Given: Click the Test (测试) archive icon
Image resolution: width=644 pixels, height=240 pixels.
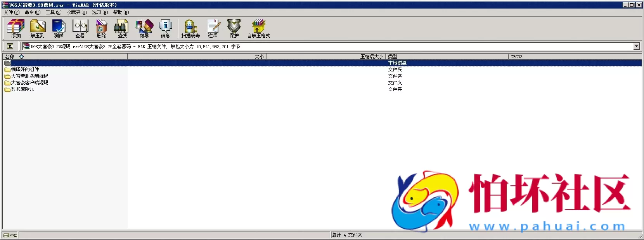Looking at the screenshot, I should (x=59, y=29).
